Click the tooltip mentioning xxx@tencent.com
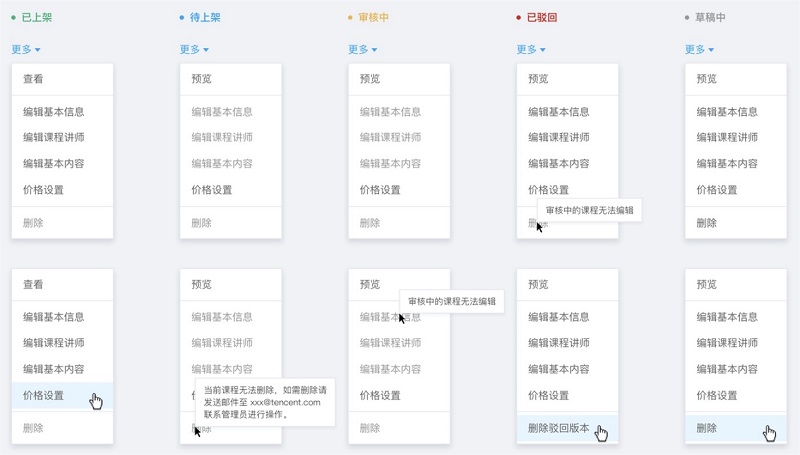Screen dimensions: 800x455 click(x=265, y=402)
